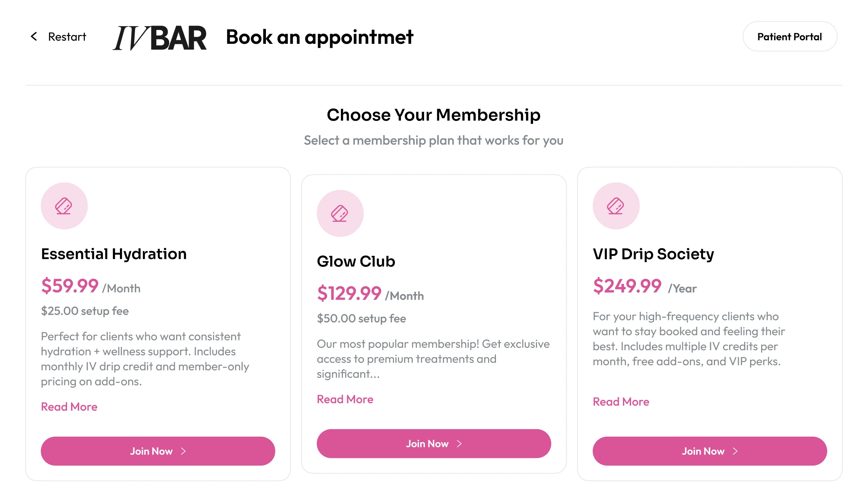The width and height of the screenshot is (868, 488).
Task: Click the VIP Drip Society card icon
Action: click(615, 206)
